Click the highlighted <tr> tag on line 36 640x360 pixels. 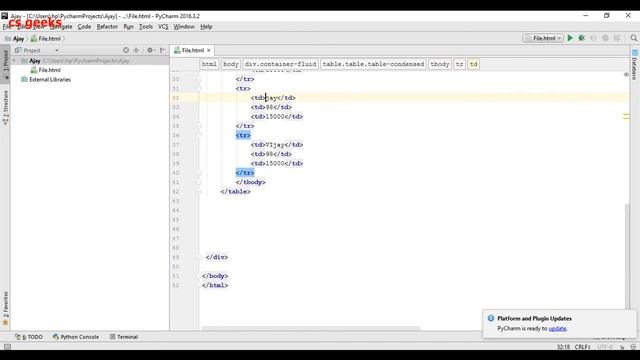click(x=243, y=135)
